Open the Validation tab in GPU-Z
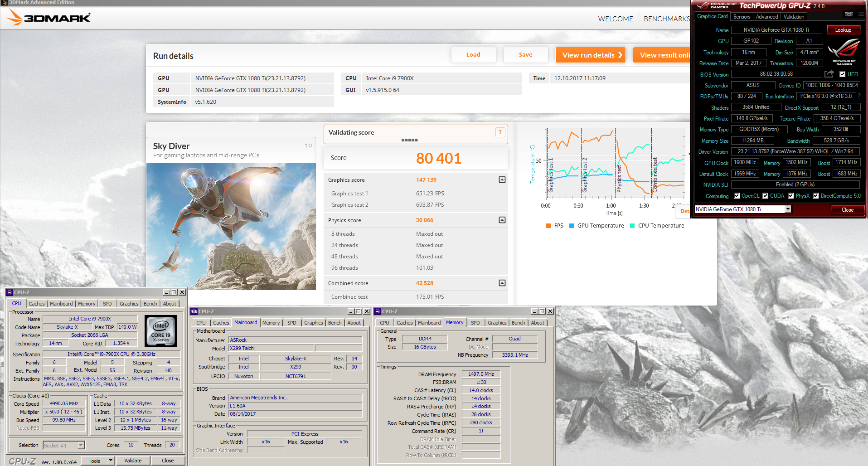The width and height of the screenshot is (868, 466). (794, 17)
